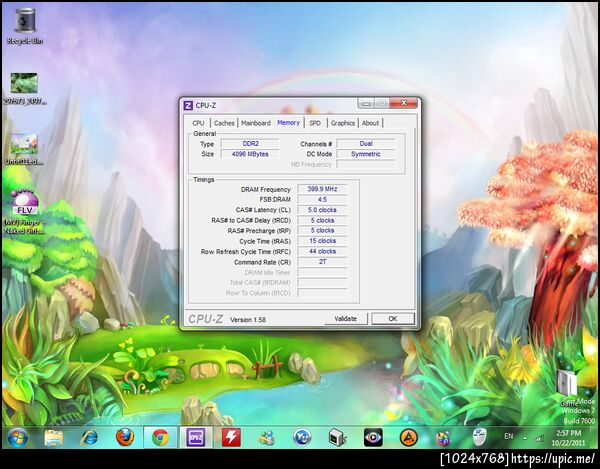Click the 5.0 clocks CAS Latency value
Screen dimensions: 600x469
322,210
